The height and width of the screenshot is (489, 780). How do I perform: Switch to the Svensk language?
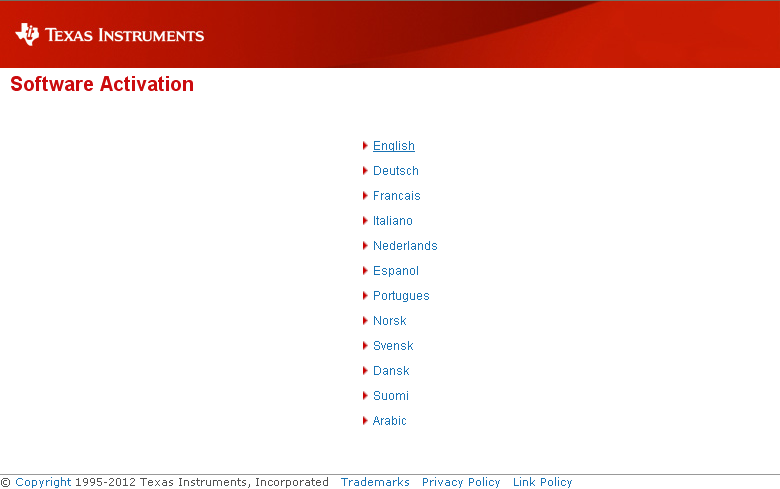[393, 346]
